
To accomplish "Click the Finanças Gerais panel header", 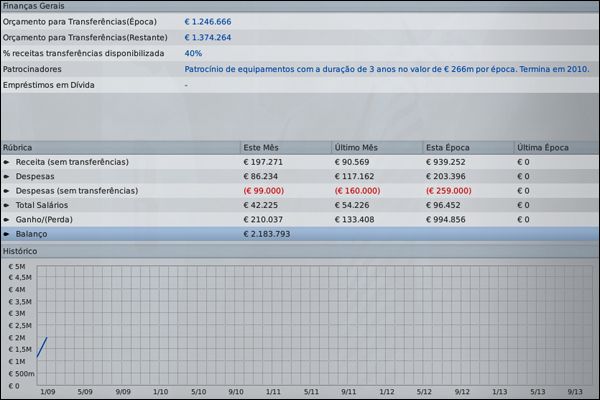I will coord(300,6).
